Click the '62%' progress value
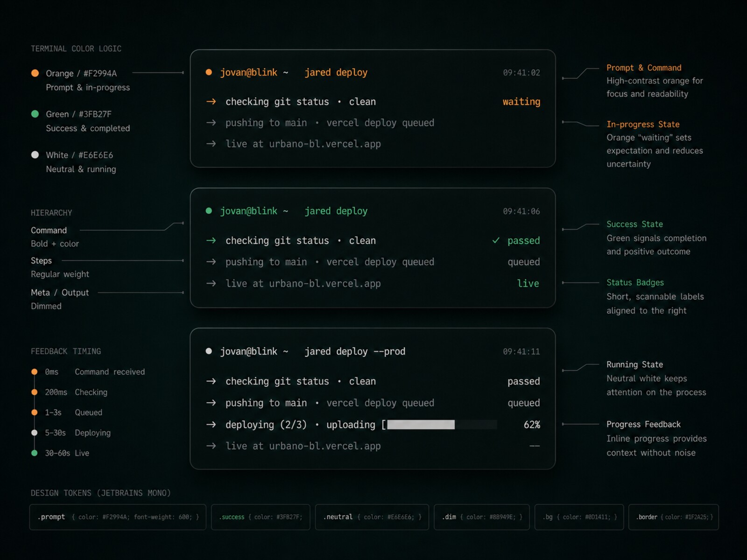The height and width of the screenshot is (560, 747). tap(532, 425)
